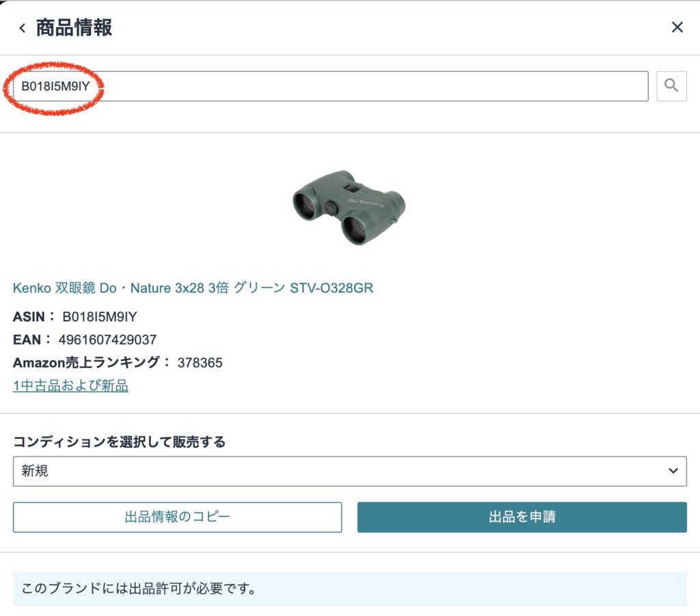This screenshot has height=616, width=700.
Task: Click the 出品情報のコピー button
Action: tap(177, 517)
